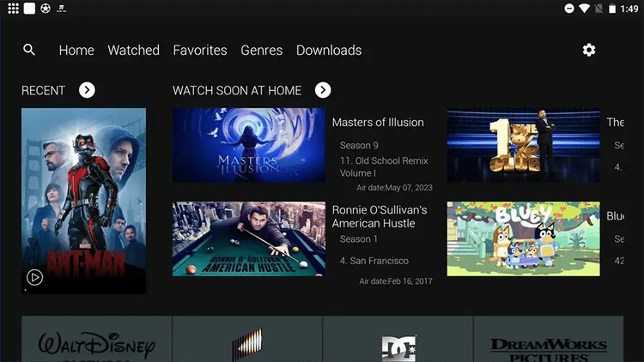
Task: Tap the 1:49 clock in status bar
Action: coord(629,9)
